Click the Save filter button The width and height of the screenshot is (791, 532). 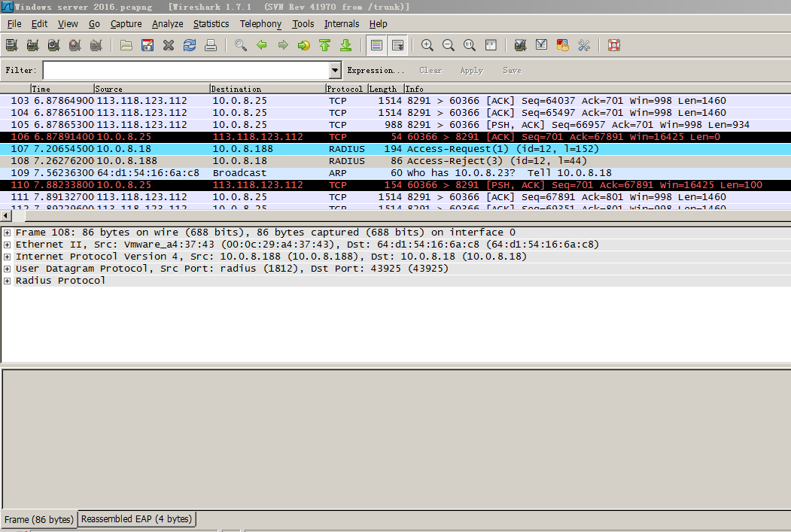coord(512,70)
